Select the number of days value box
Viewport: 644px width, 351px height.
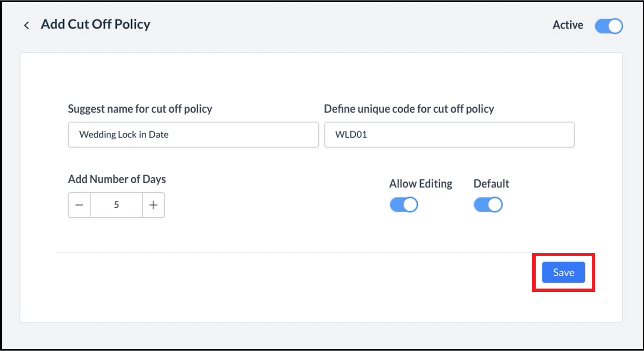116,205
